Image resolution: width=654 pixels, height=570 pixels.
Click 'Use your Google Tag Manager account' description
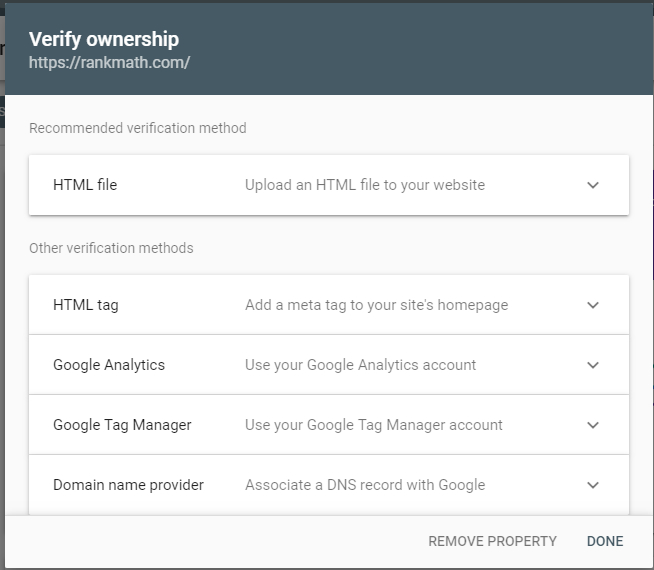[x=374, y=425]
